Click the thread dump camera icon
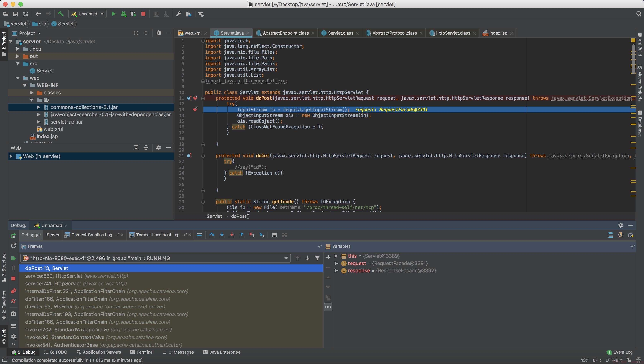644x364 pixels. [x=13, y=314]
